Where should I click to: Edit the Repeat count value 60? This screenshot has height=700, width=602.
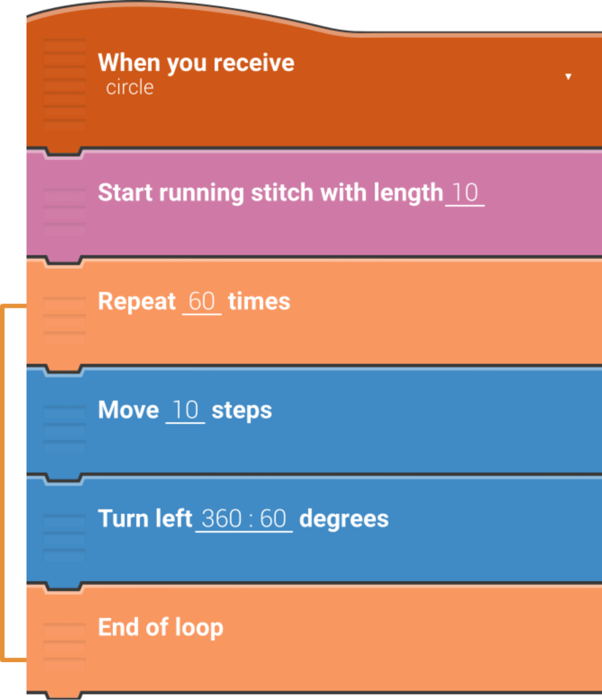tap(202, 302)
